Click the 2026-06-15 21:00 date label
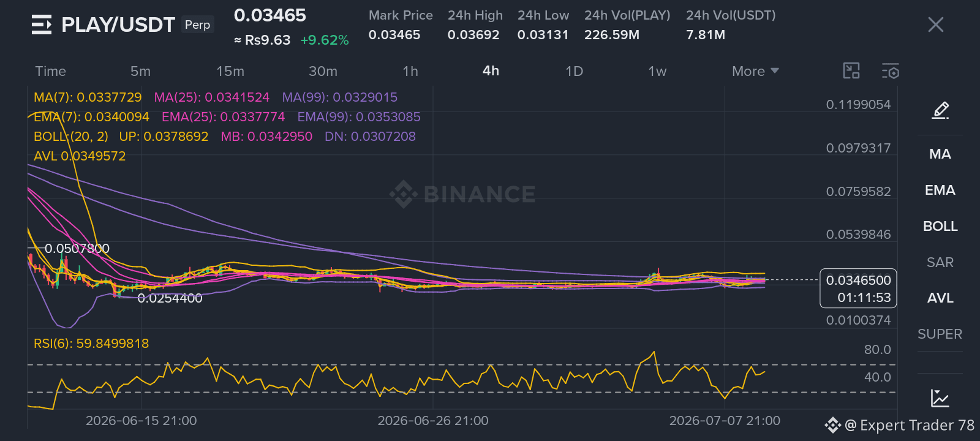This screenshot has width=980, height=441. (141, 421)
